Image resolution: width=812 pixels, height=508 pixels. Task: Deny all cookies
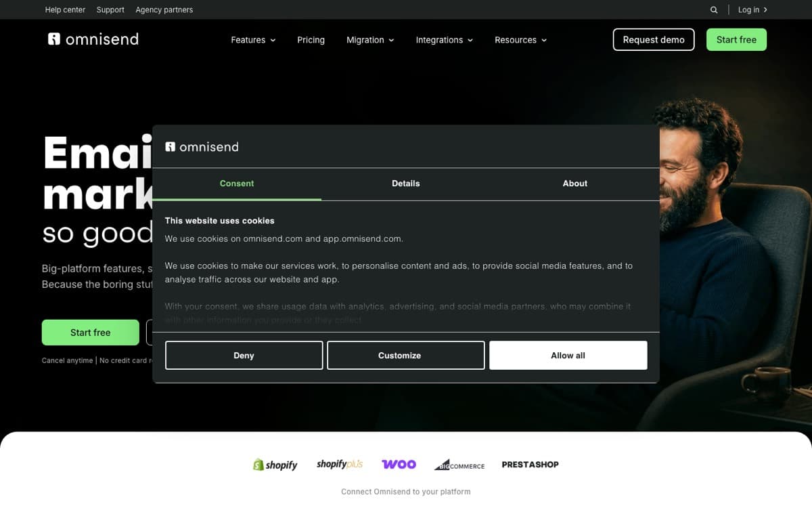click(x=244, y=355)
